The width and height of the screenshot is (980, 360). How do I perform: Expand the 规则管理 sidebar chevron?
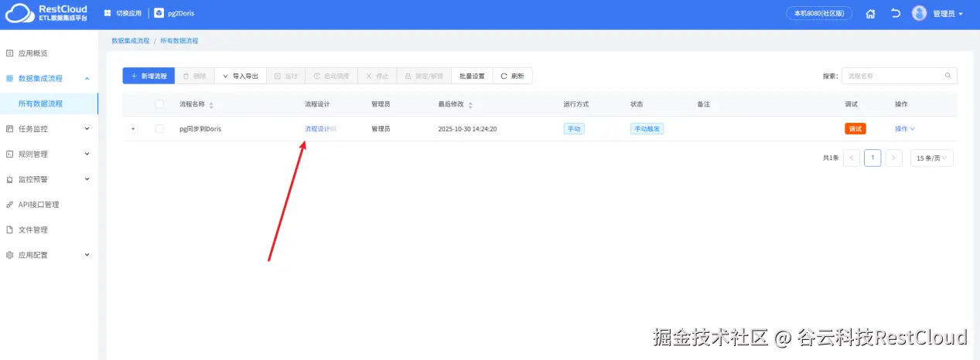87,154
